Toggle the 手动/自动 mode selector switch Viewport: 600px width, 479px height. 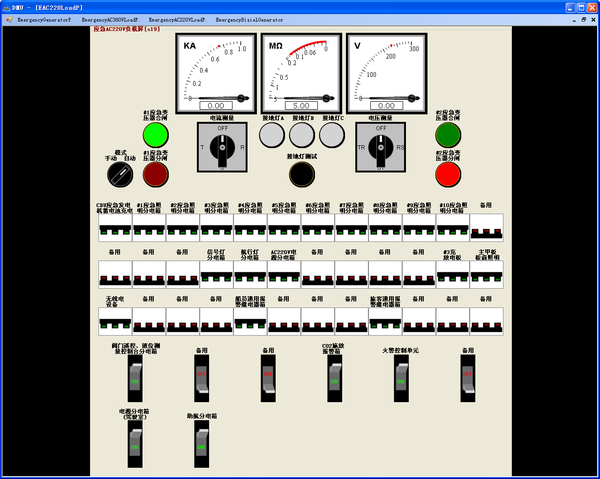pos(120,175)
